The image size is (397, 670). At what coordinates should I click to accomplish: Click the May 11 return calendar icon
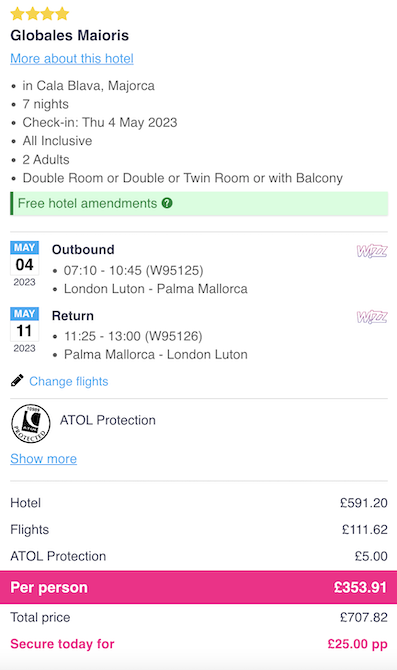tap(24, 330)
